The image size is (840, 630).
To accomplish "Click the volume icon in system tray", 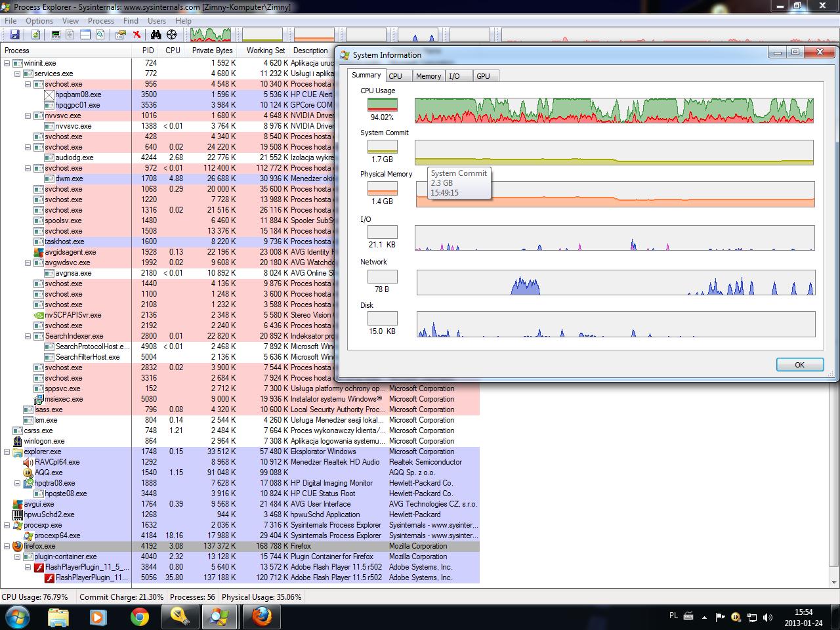I will 766,618.
